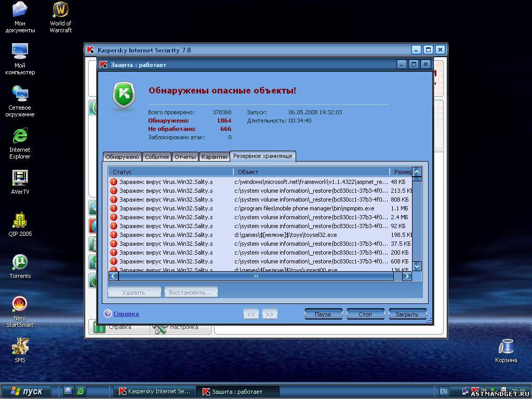The width and height of the screenshot is (532, 399).
Task: Open Internet Explorer desktop icon
Action: coord(20,136)
